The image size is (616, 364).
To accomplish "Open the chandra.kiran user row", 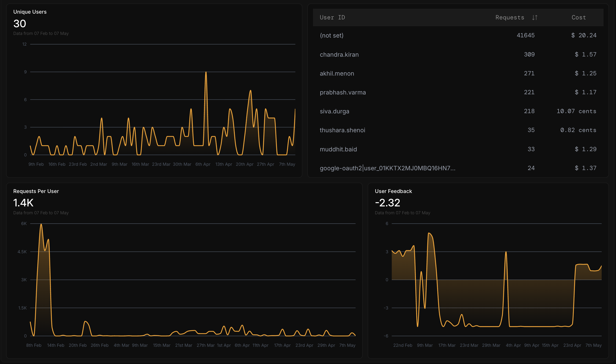I will pyautogui.click(x=458, y=55).
